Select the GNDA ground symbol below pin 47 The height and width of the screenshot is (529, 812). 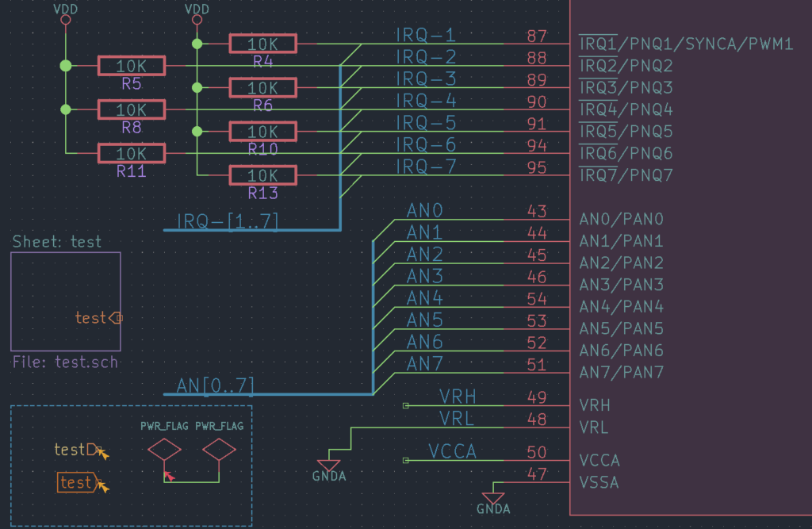pyautogui.click(x=493, y=496)
